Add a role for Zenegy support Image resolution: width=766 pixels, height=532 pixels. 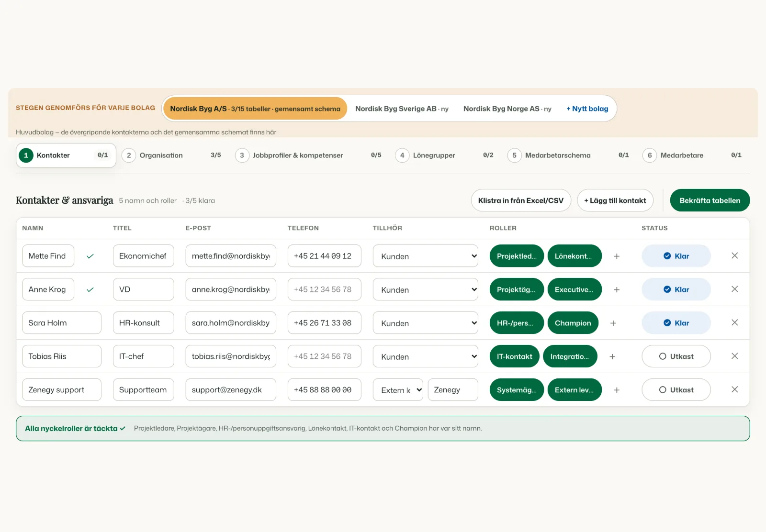[x=617, y=390]
